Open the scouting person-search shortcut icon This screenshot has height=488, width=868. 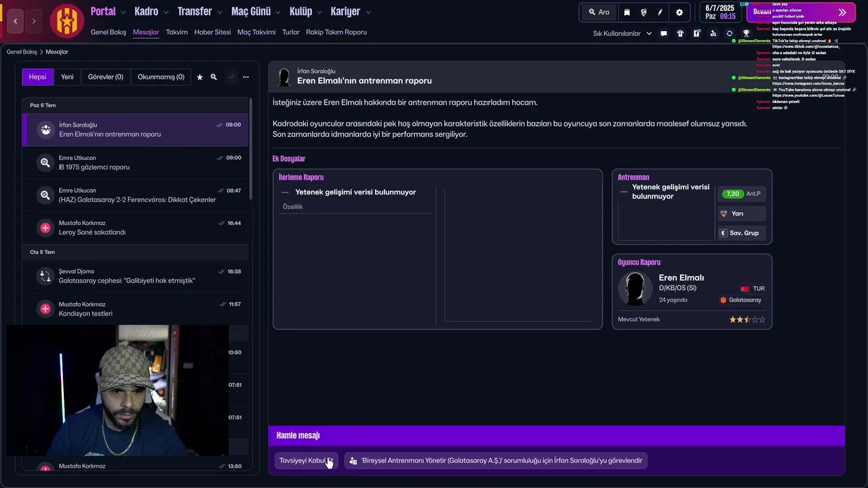point(713,33)
